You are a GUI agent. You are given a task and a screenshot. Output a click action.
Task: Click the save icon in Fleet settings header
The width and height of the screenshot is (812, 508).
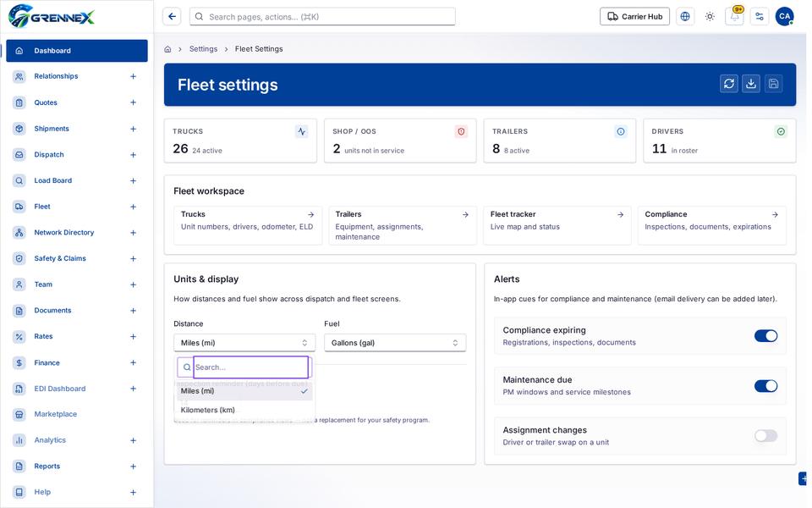click(773, 84)
